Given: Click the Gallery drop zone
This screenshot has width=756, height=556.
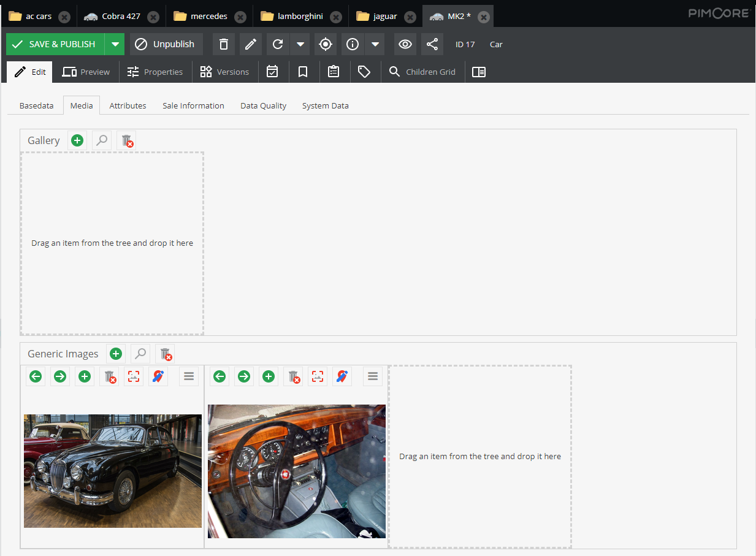Looking at the screenshot, I should point(112,243).
